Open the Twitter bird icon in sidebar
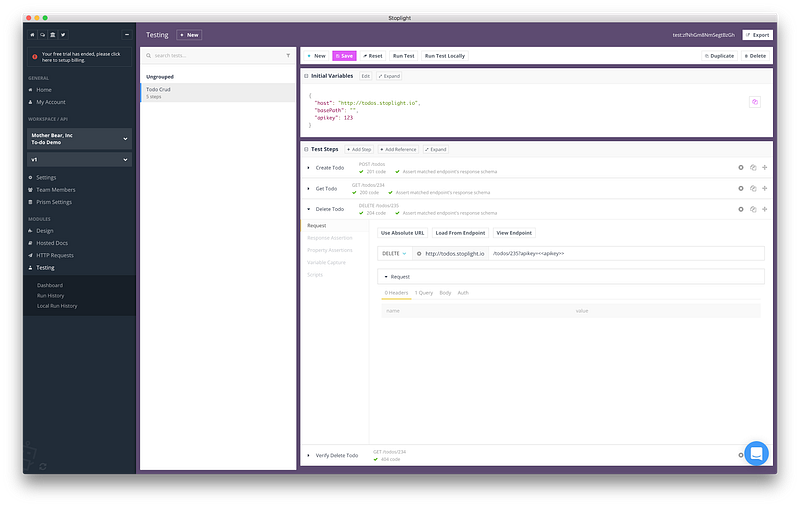Viewport: 800px width, 507px height. [x=63, y=35]
